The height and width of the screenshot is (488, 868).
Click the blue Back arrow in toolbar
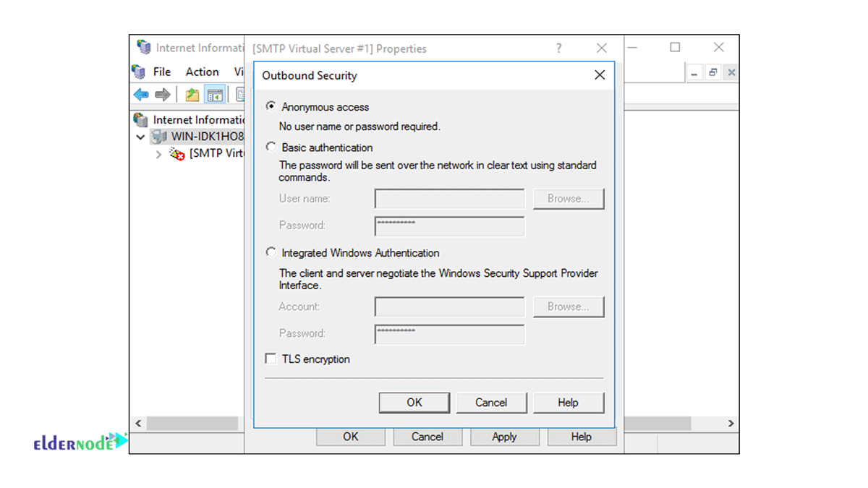[x=141, y=95]
